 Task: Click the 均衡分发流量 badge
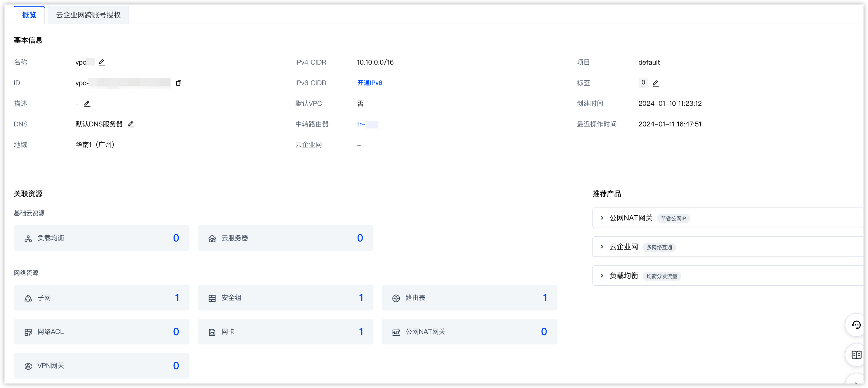662,276
